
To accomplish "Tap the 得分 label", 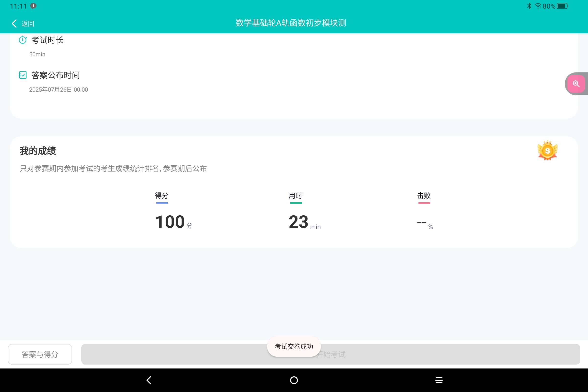I will click(x=162, y=196).
